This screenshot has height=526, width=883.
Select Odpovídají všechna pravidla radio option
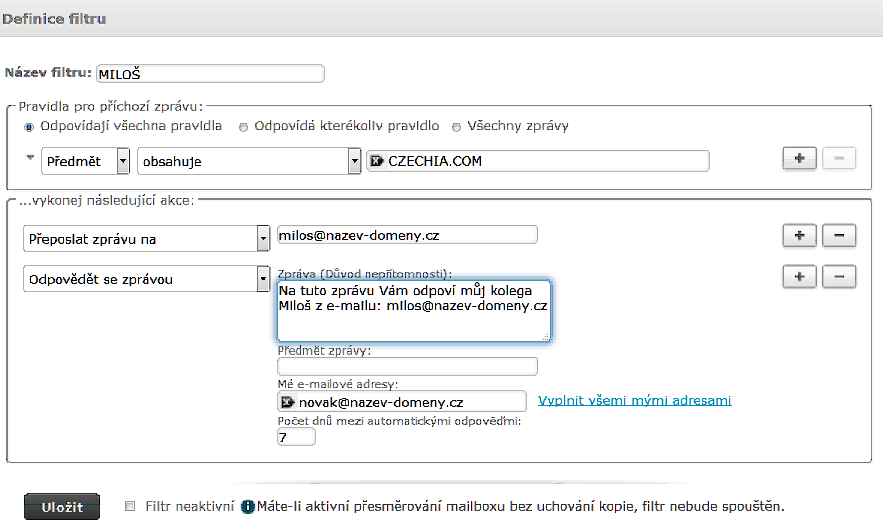pyautogui.click(x=29, y=127)
